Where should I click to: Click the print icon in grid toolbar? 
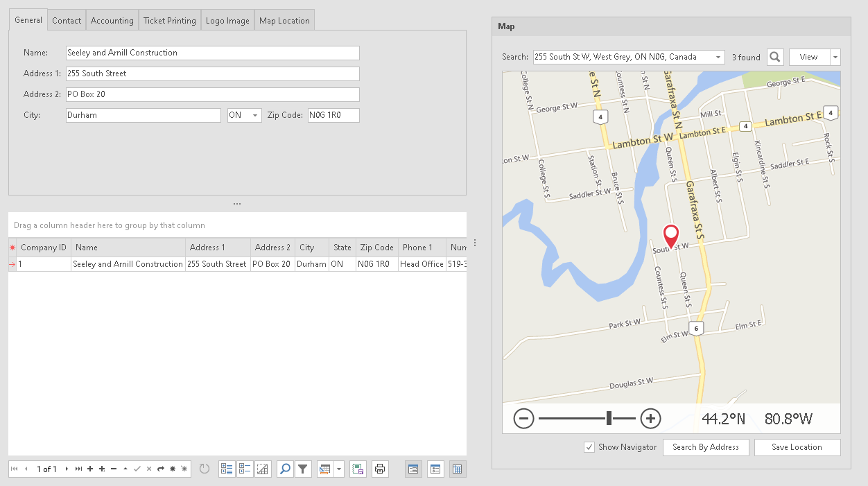pos(380,469)
